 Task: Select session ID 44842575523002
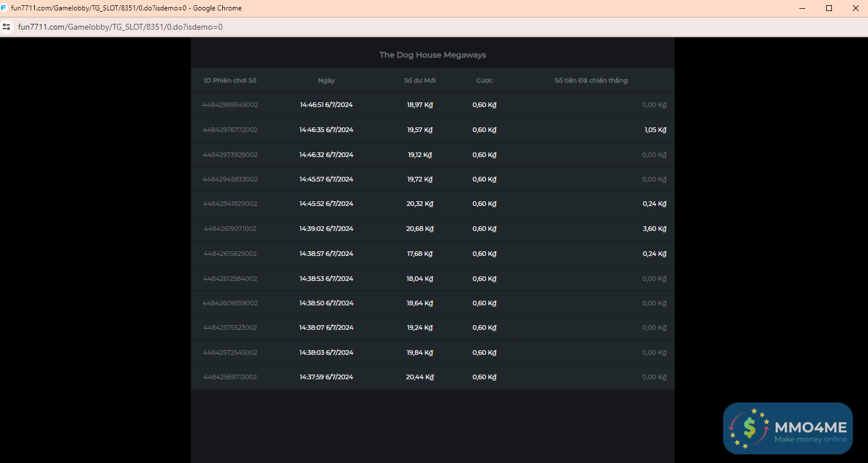[230, 327]
